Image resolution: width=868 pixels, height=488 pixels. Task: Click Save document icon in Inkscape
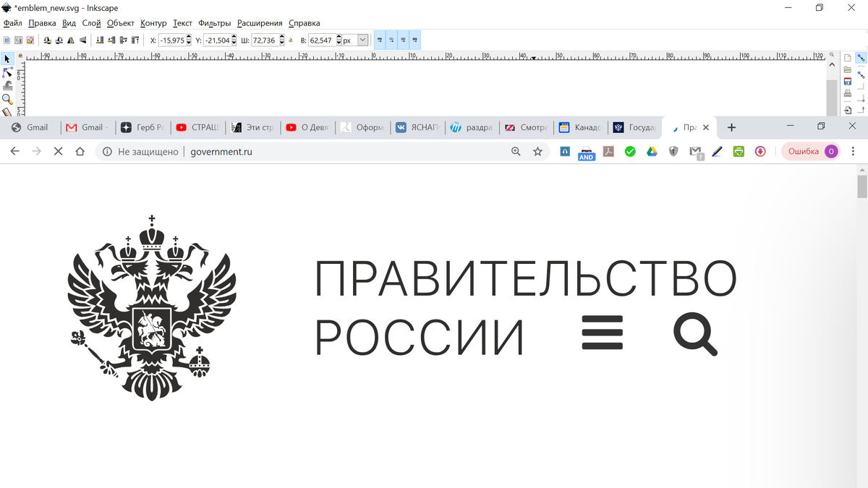pos(848,81)
